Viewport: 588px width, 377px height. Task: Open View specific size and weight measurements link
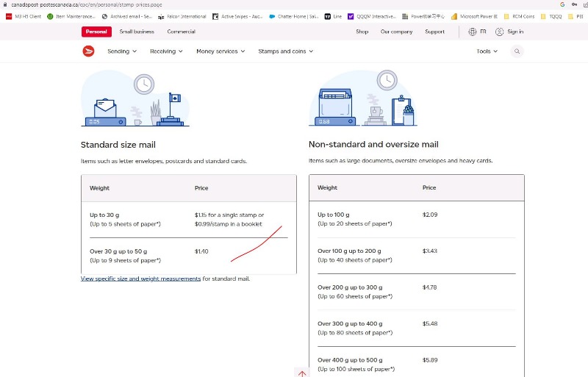click(140, 279)
